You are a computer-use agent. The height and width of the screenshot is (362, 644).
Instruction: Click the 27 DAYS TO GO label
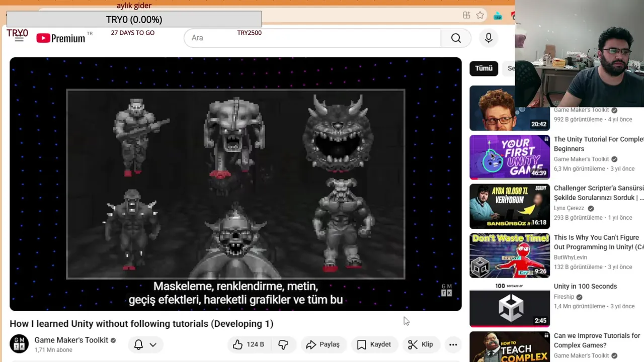click(x=133, y=33)
